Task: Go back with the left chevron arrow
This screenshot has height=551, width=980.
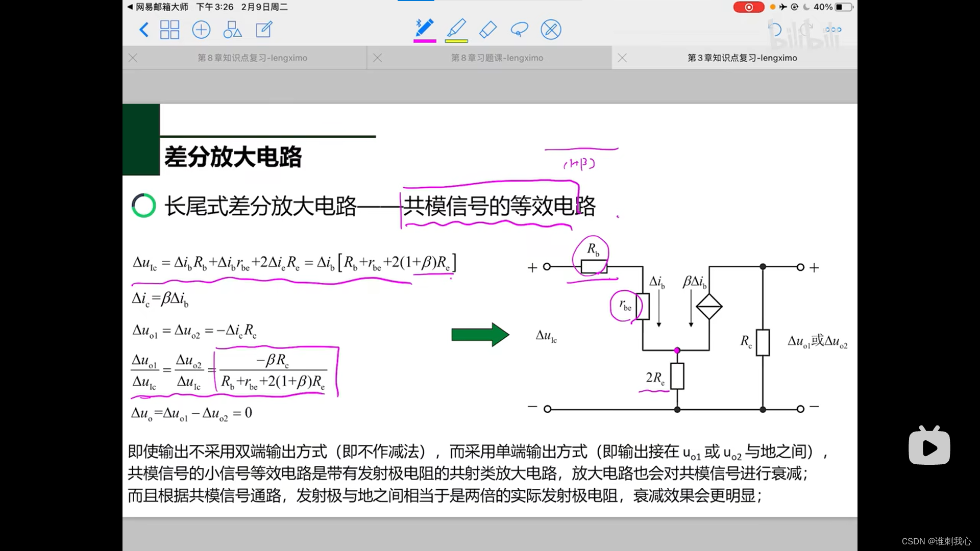Action: click(x=144, y=30)
